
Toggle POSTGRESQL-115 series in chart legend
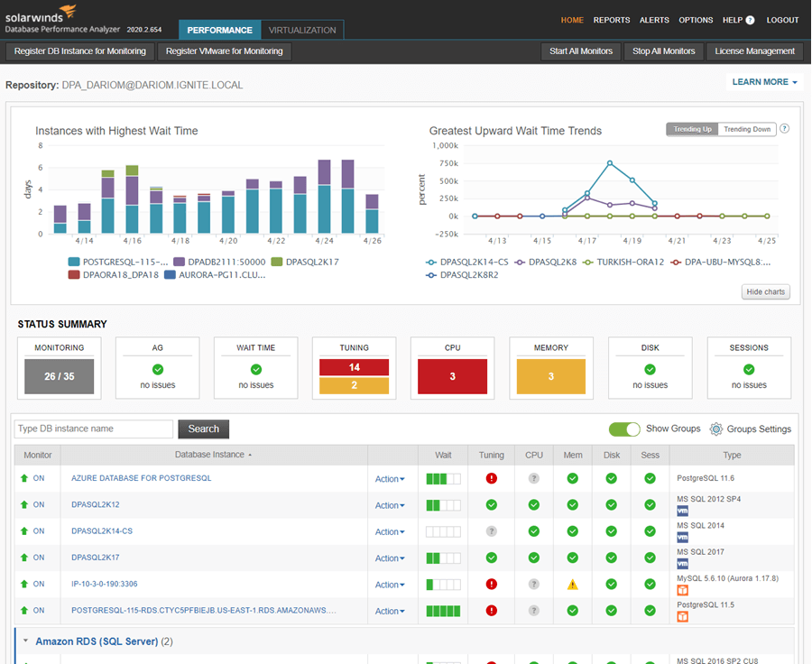pos(118,262)
